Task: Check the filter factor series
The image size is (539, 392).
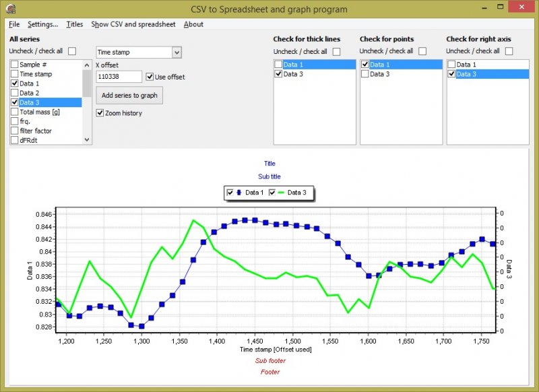Action: point(14,131)
